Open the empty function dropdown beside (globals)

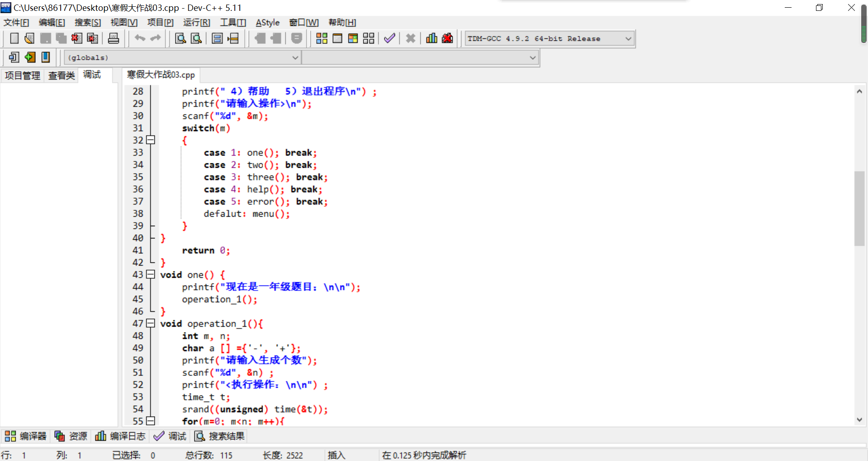[420, 57]
